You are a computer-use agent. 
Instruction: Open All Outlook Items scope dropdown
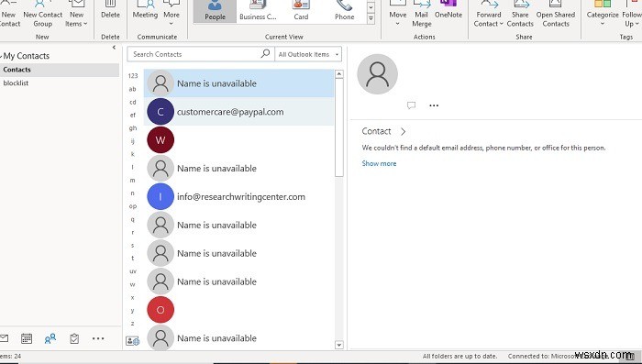click(x=308, y=54)
